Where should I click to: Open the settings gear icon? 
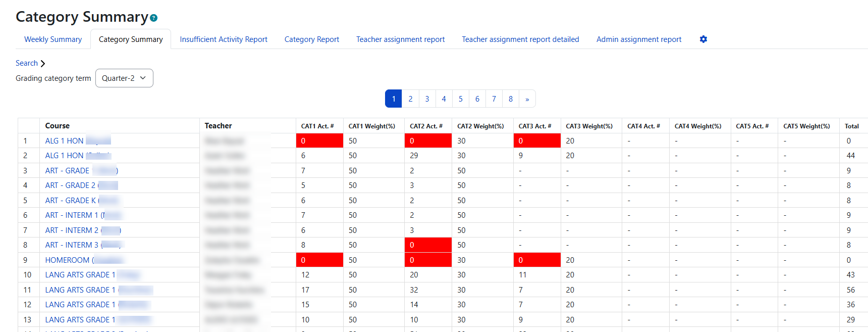pos(703,39)
